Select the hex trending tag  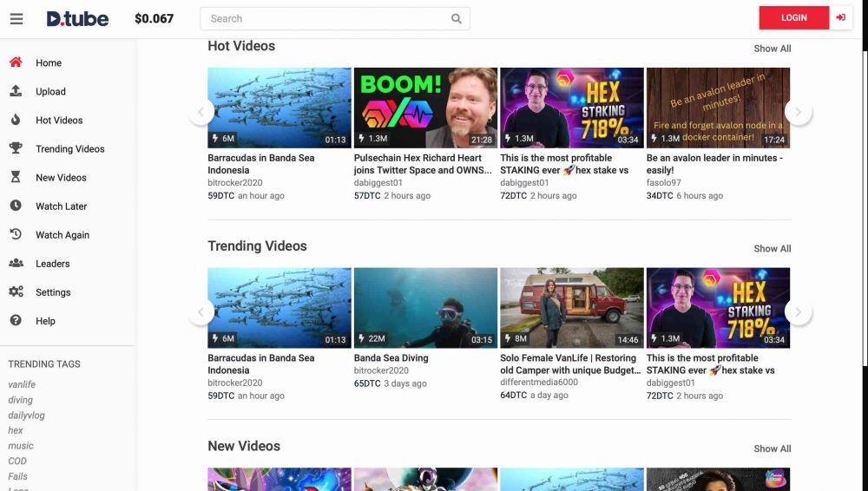16,430
